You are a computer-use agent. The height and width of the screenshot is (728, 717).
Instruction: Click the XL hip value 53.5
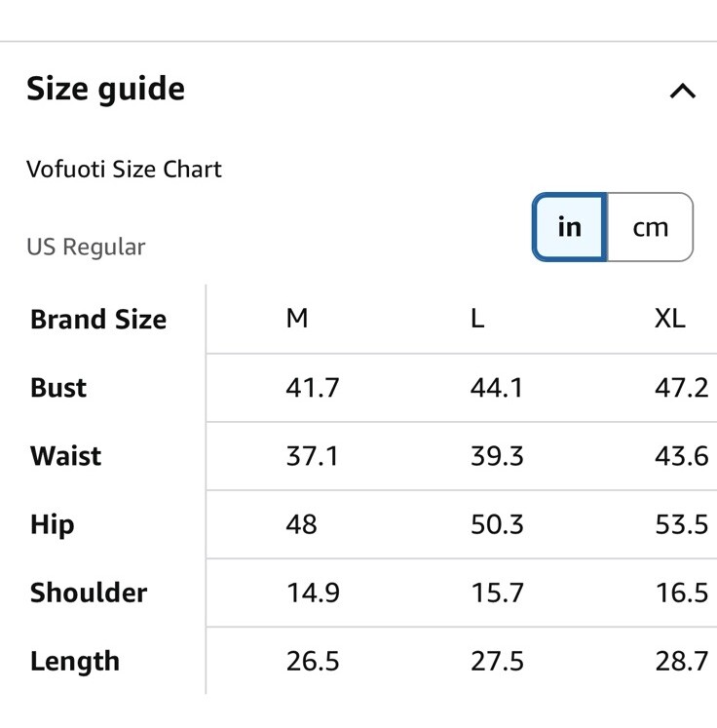(x=682, y=524)
